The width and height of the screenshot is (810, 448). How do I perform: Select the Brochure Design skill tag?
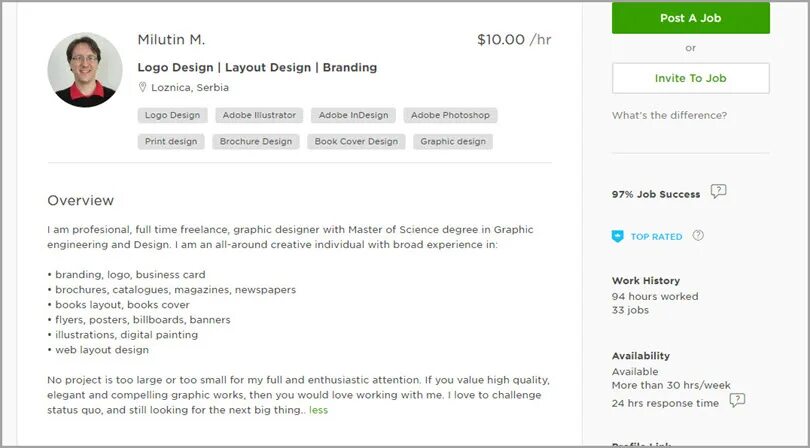pos(255,142)
